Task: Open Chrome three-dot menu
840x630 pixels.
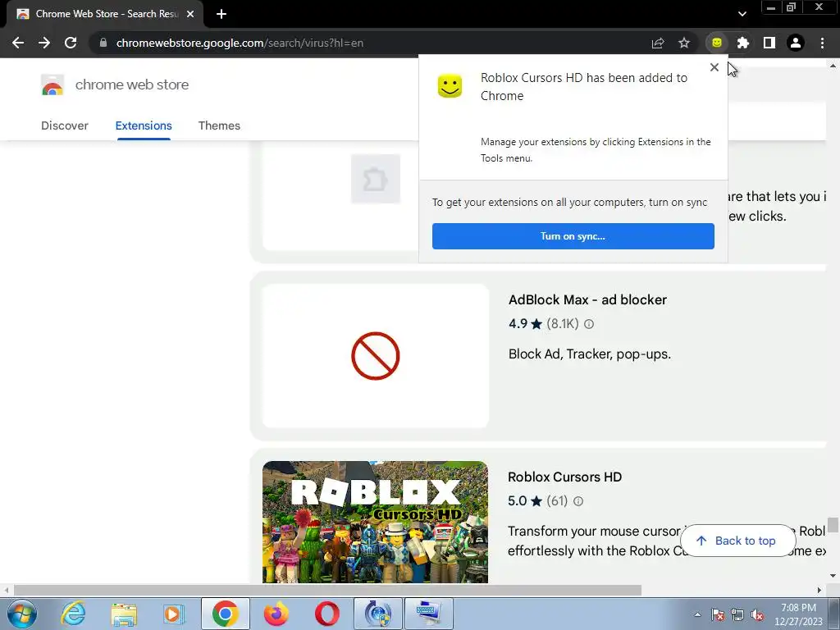Action: click(822, 43)
